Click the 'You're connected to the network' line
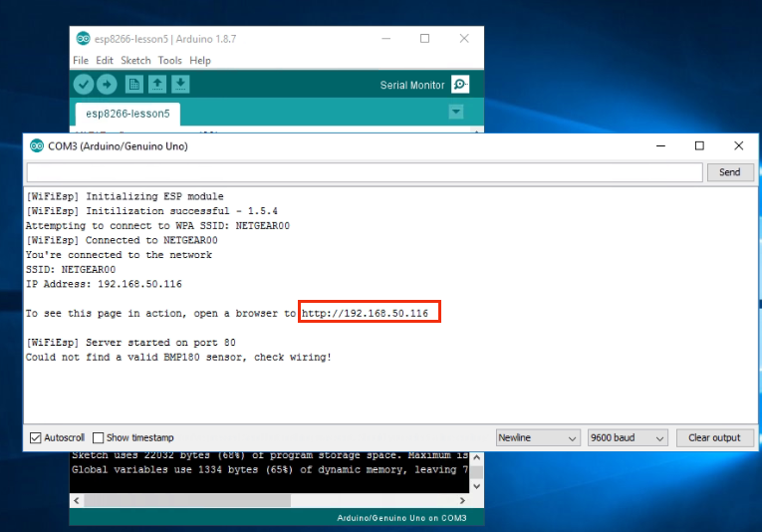Screen dimensions: 762x532 coord(119,255)
